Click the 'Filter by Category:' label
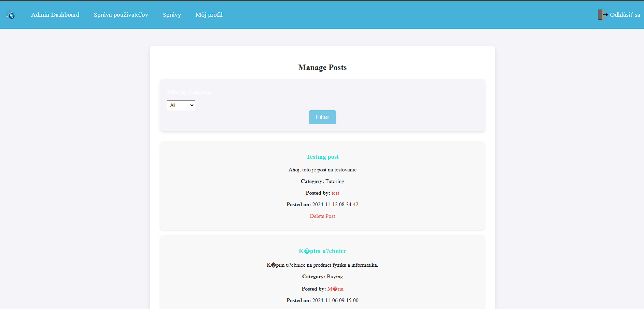The height and width of the screenshot is (309, 644). click(x=189, y=92)
